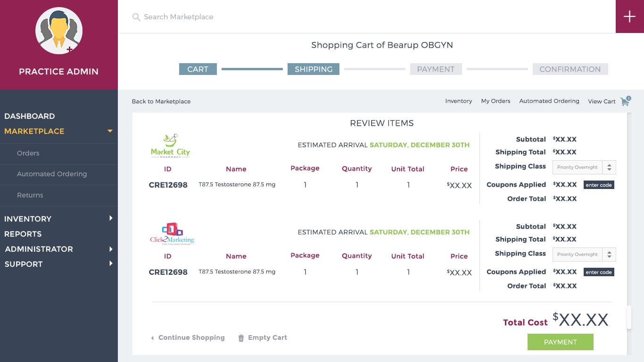The image size is (644, 362).
Task: Click the Practice Admin profile avatar
Action: coord(59,31)
